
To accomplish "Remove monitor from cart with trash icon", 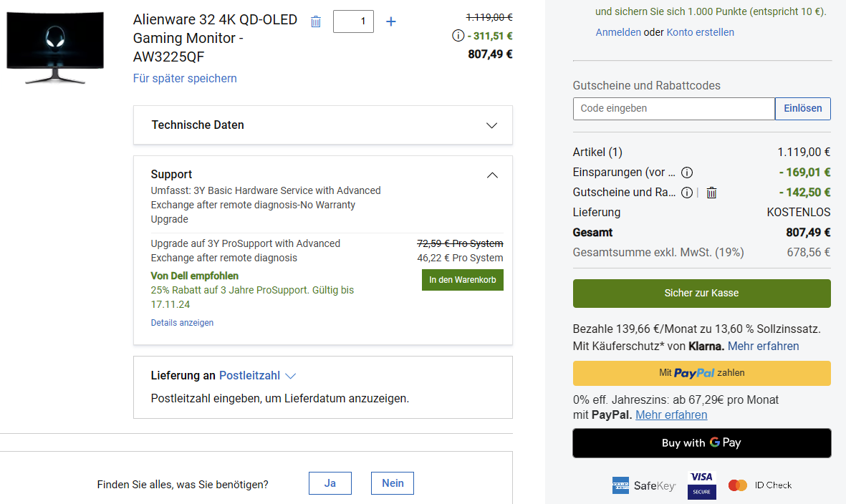I will coord(316,21).
